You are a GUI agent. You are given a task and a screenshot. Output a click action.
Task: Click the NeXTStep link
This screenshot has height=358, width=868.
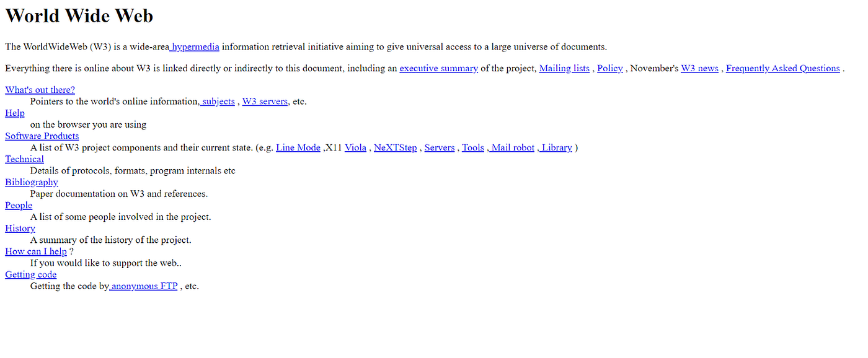pyautogui.click(x=396, y=147)
